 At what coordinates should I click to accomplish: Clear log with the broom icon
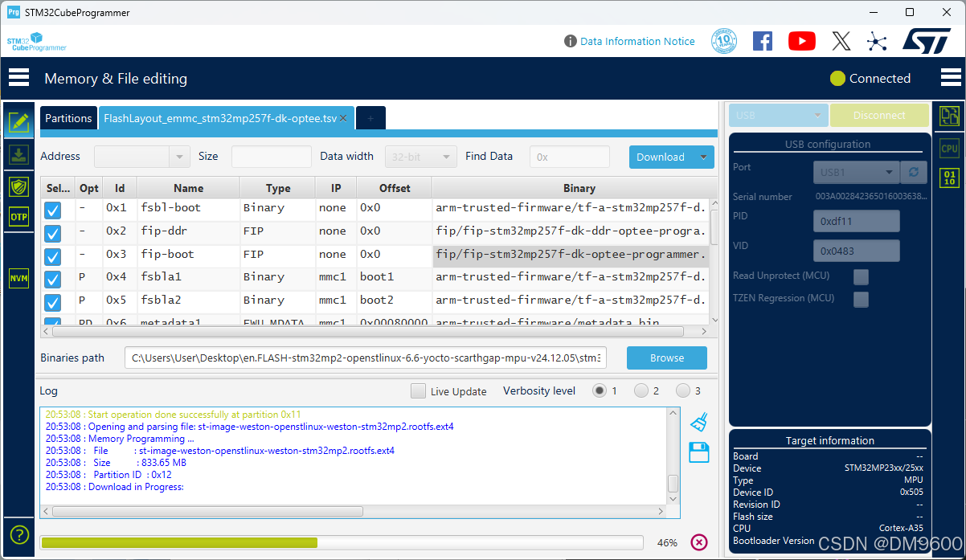(699, 422)
